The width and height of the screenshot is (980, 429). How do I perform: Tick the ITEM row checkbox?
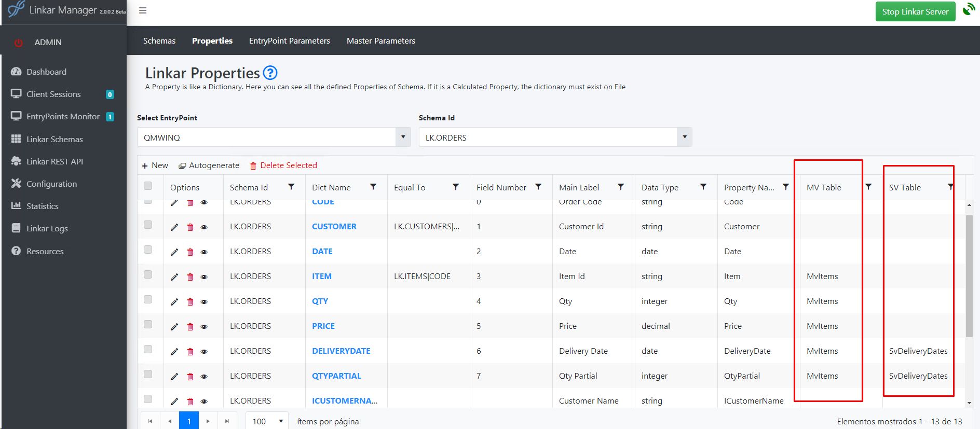tap(148, 274)
